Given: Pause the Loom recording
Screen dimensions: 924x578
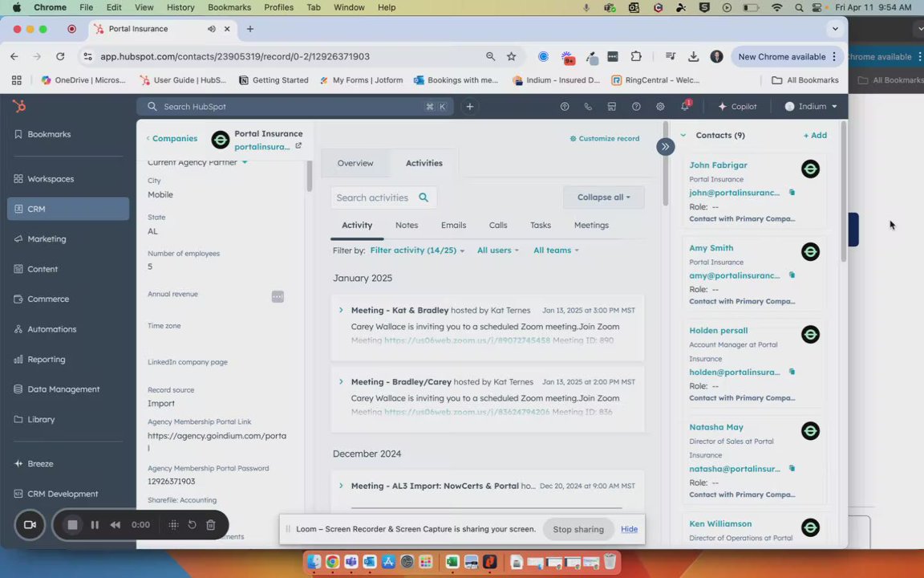Looking at the screenshot, I should point(95,525).
